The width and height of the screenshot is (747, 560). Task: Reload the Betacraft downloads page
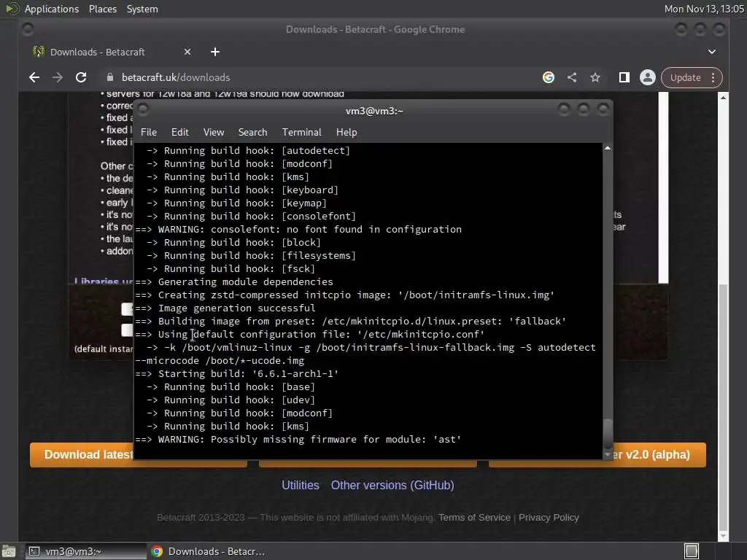coord(81,77)
